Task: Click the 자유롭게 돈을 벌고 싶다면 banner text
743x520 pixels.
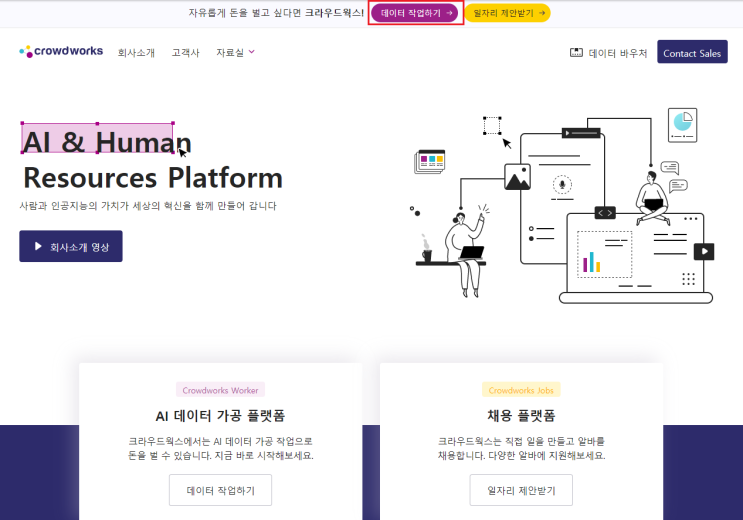Action: (x=276, y=13)
